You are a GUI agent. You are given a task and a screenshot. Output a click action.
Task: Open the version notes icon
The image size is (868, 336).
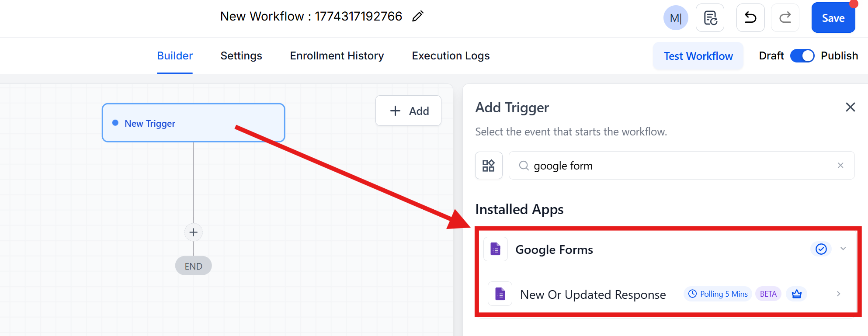[710, 18]
